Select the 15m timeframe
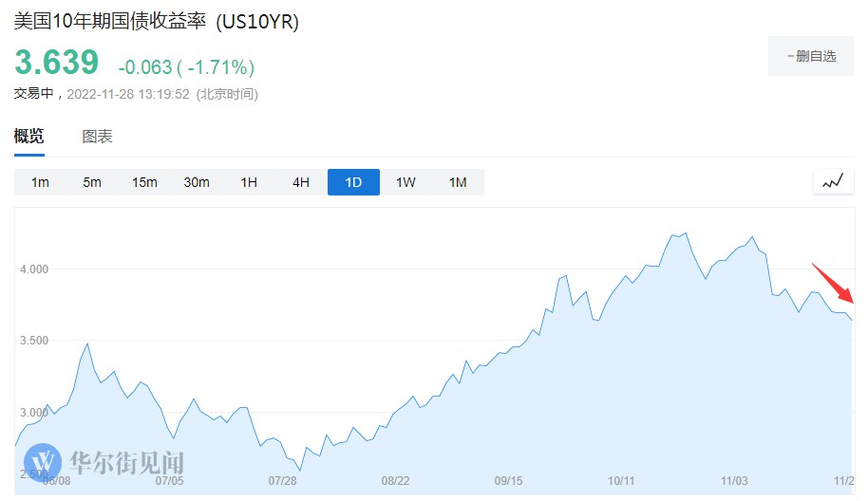868x501 pixels. 144,182
